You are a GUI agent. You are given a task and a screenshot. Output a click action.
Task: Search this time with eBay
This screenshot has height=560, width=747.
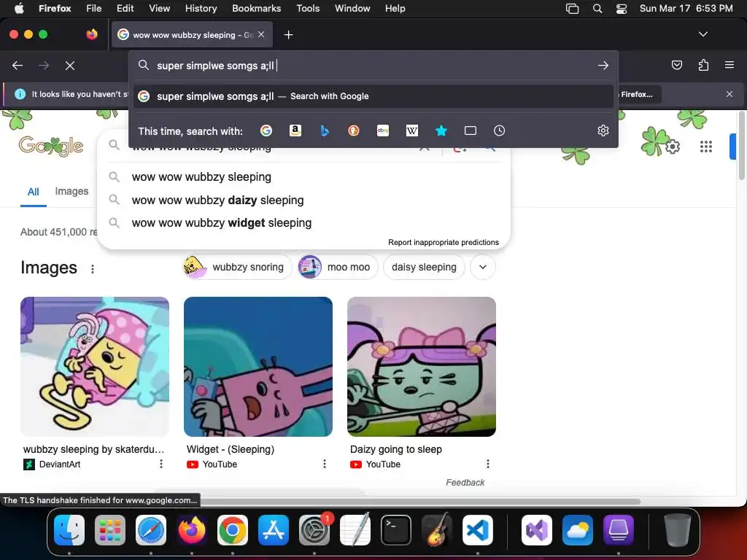pyautogui.click(x=383, y=131)
